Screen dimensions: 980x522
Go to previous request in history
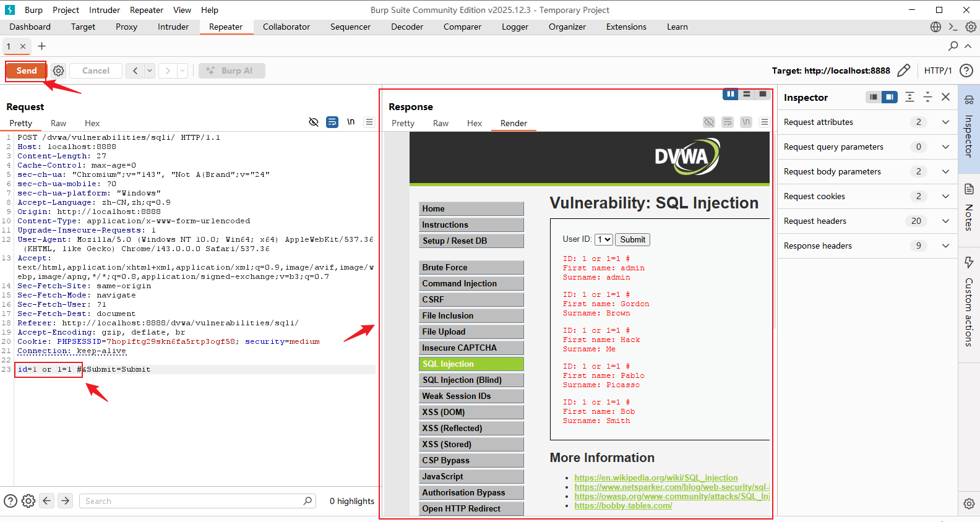pyautogui.click(x=135, y=71)
